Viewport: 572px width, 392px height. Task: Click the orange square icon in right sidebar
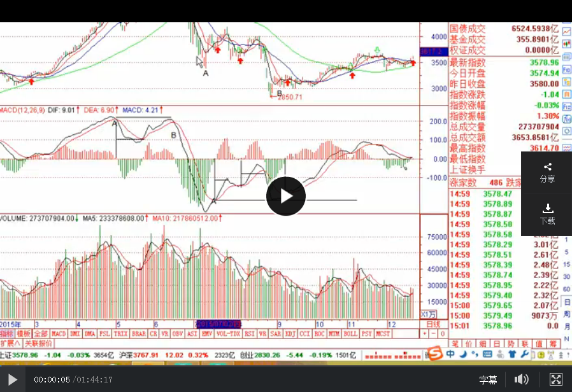pos(566,94)
